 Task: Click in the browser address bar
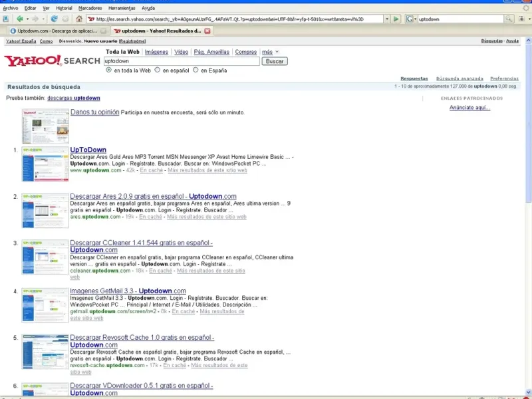pyautogui.click(x=236, y=19)
